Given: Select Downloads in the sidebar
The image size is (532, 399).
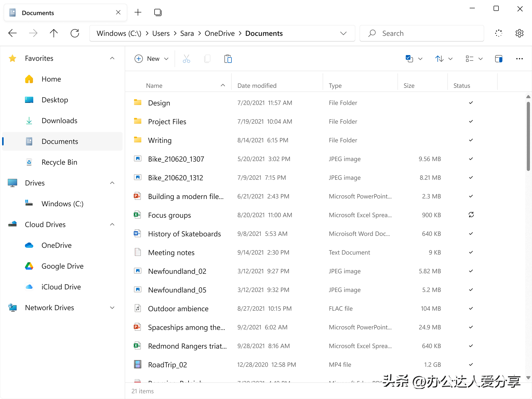Looking at the screenshot, I should (59, 121).
